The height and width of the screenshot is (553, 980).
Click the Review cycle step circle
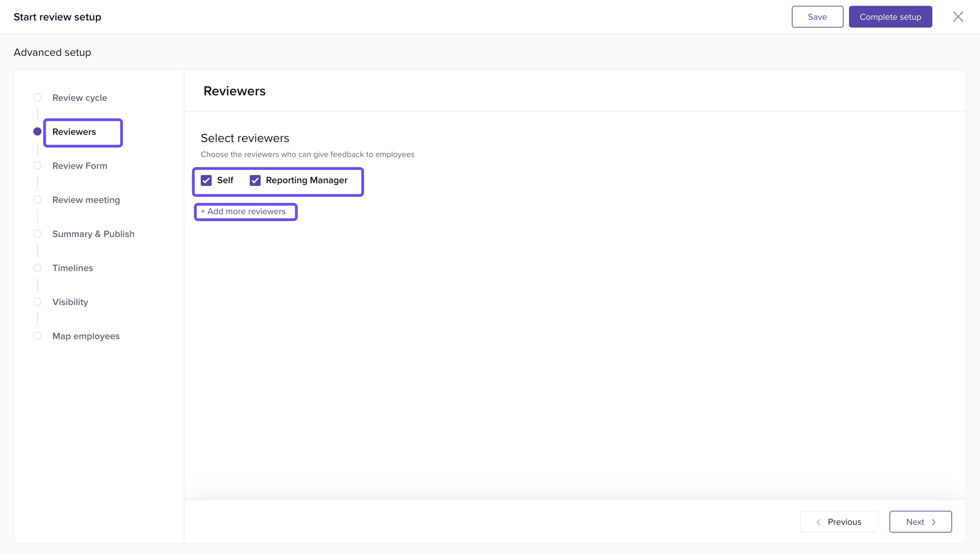pos(37,97)
